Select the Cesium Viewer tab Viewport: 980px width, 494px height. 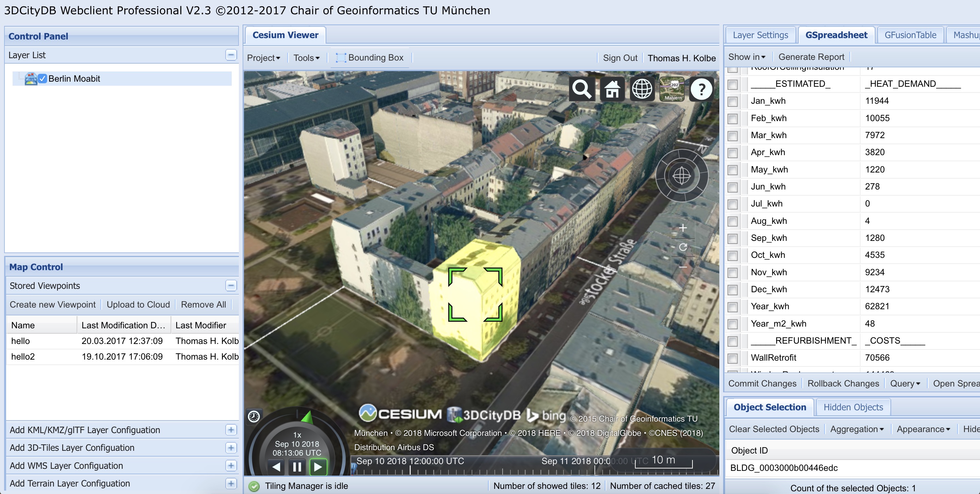(285, 35)
